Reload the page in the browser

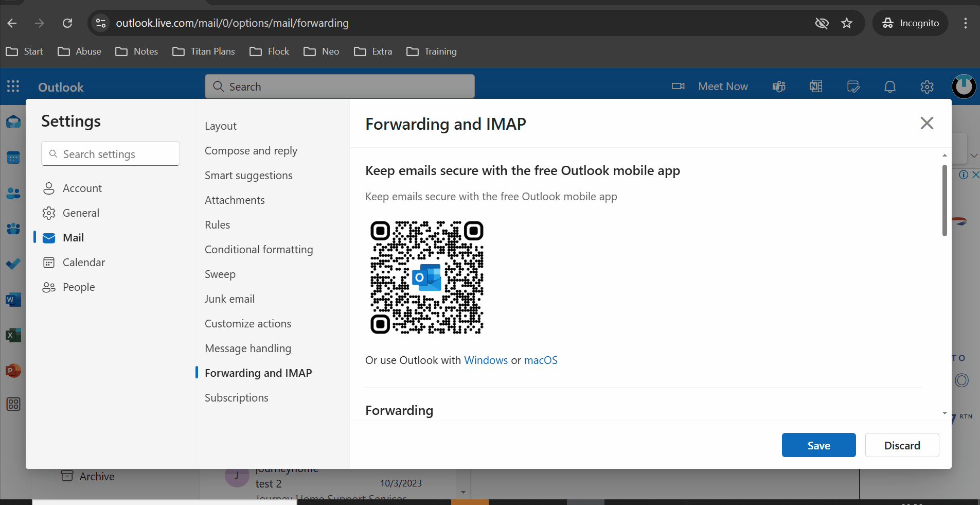(x=67, y=23)
